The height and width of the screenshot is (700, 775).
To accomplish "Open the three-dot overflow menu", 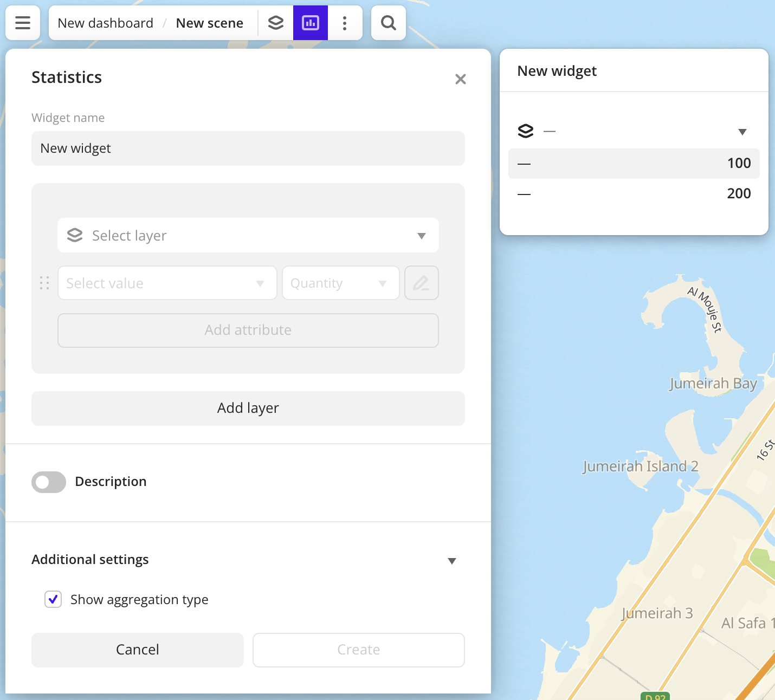I will click(345, 23).
